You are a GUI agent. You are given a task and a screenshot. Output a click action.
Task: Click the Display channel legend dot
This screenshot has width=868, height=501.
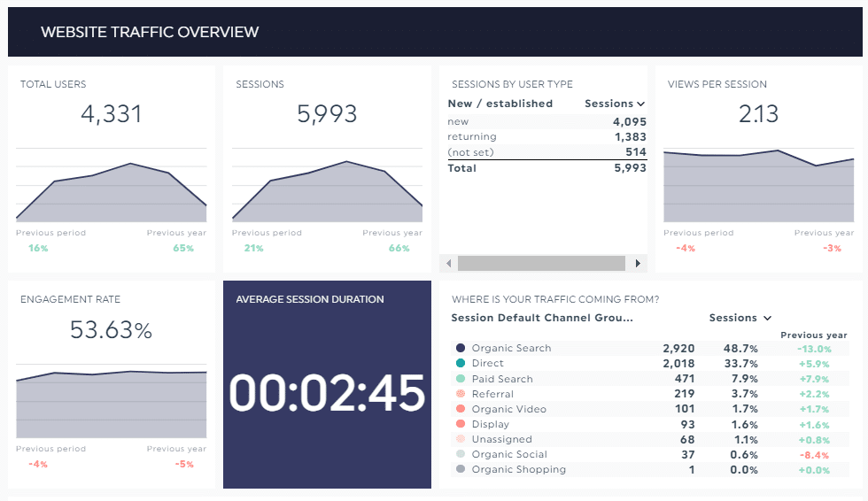(x=460, y=424)
